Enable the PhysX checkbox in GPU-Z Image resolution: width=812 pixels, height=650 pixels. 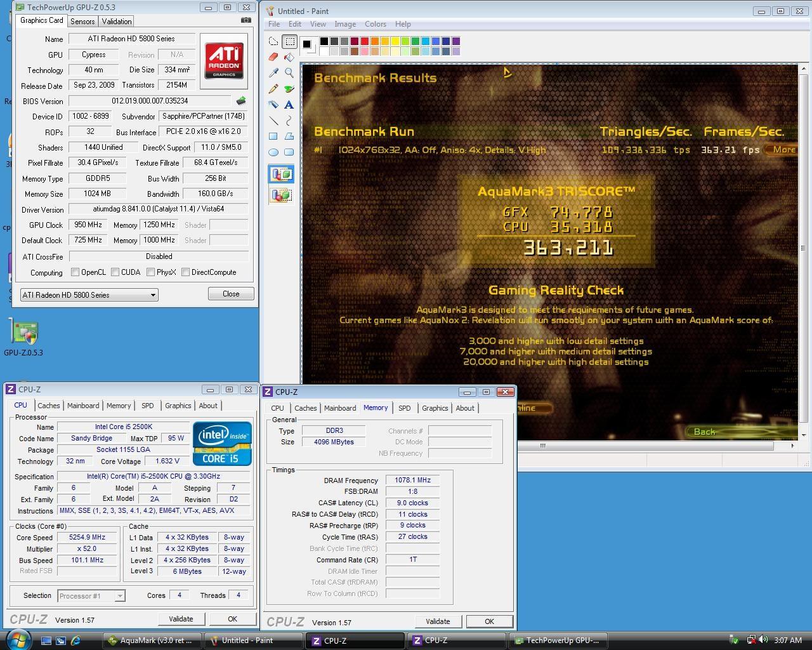point(151,272)
